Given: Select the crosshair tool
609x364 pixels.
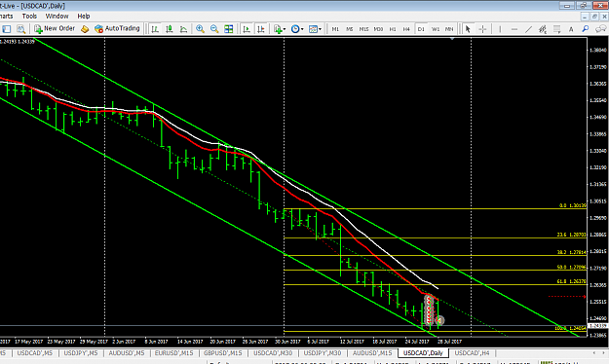Looking at the screenshot, I should click(482, 29).
